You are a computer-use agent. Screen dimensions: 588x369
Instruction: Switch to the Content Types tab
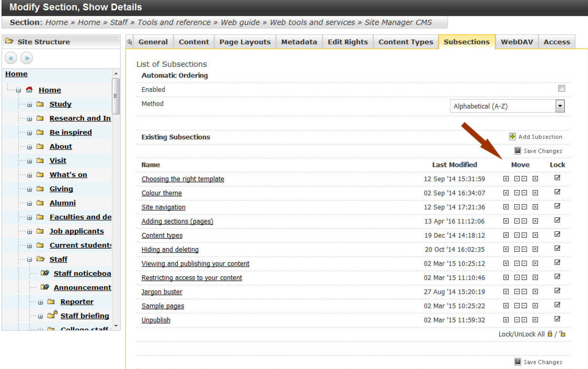405,42
